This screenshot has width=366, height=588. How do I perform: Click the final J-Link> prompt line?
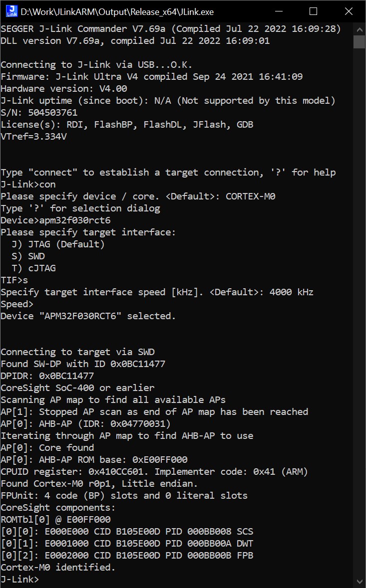tap(20, 580)
